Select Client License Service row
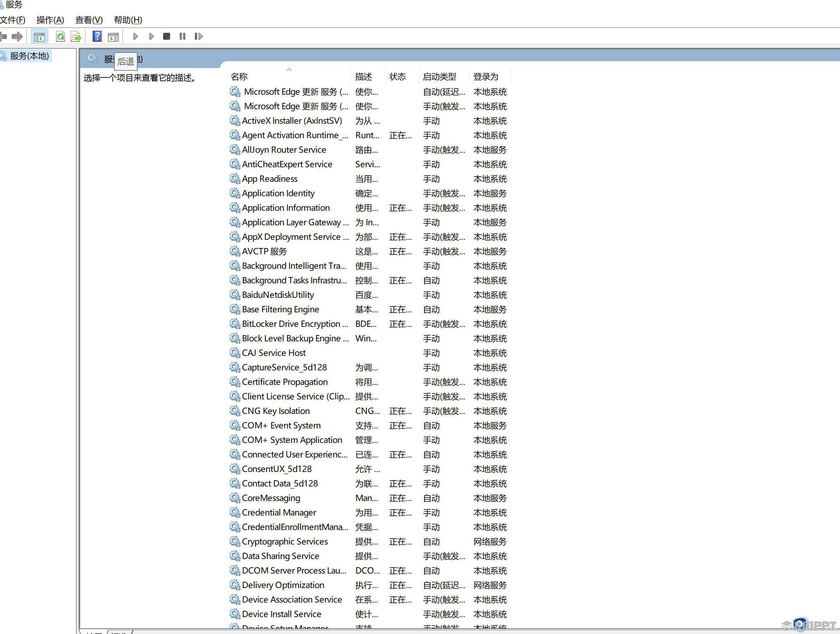This screenshot has height=634, width=840. 369,396
